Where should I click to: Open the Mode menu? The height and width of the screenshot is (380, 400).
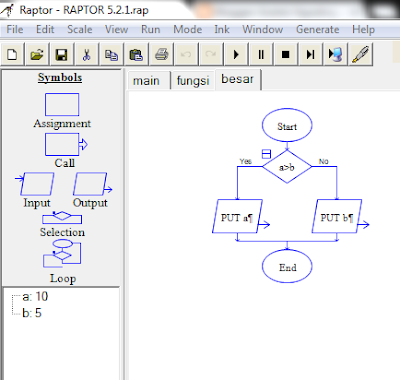coord(187,29)
